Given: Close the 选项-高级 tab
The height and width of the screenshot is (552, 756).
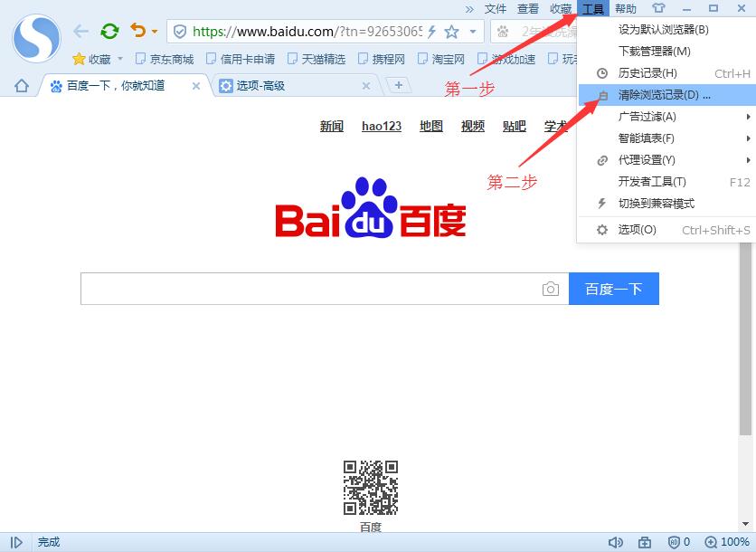Looking at the screenshot, I should point(366,86).
